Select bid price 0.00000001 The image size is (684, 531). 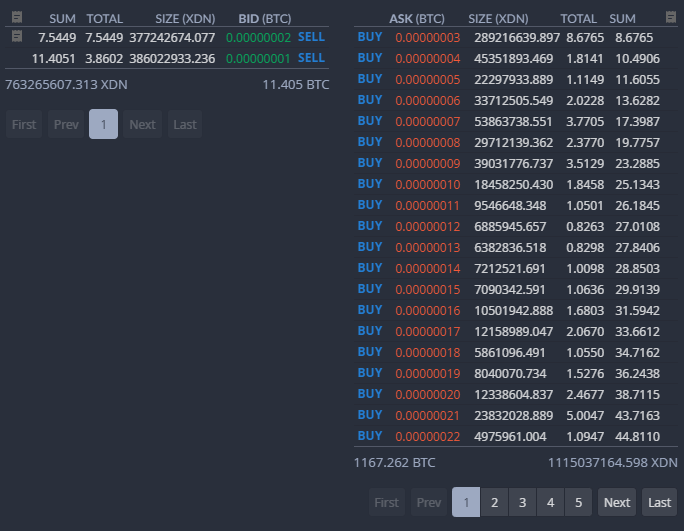coord(258,58)
